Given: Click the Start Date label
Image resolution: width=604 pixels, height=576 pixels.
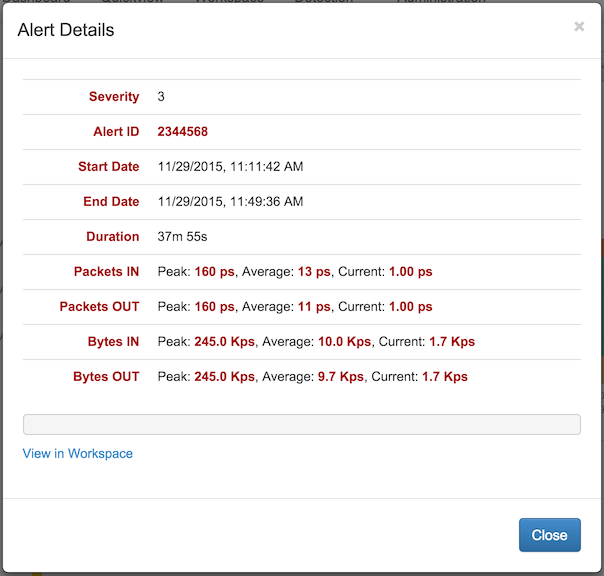Looking at the screenshot, I should tap(109, 167).
